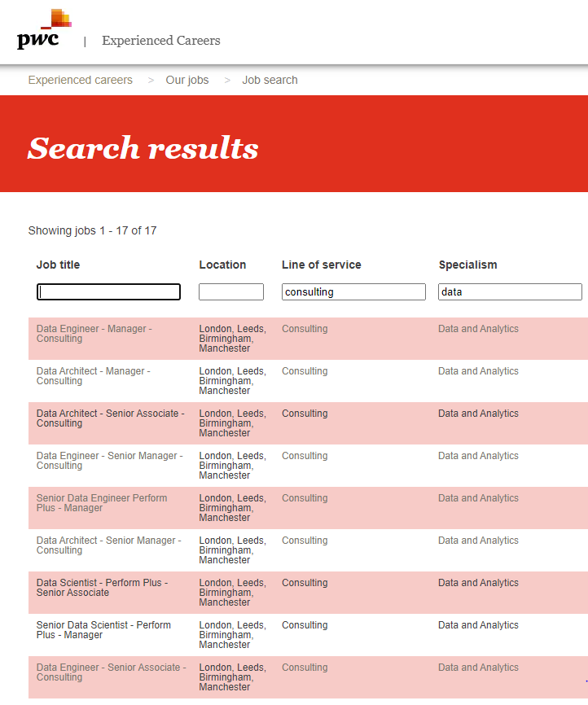Click the Line of service column header

tap(321, 265)
